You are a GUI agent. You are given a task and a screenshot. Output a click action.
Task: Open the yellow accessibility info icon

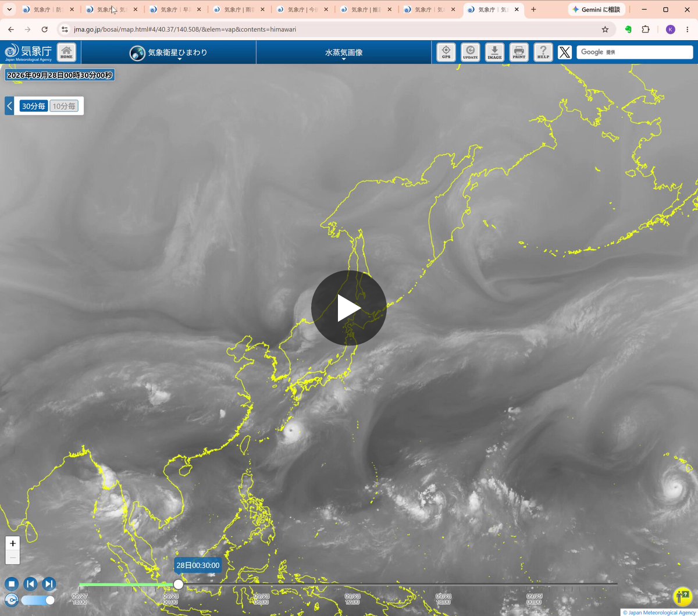point(682,597)
